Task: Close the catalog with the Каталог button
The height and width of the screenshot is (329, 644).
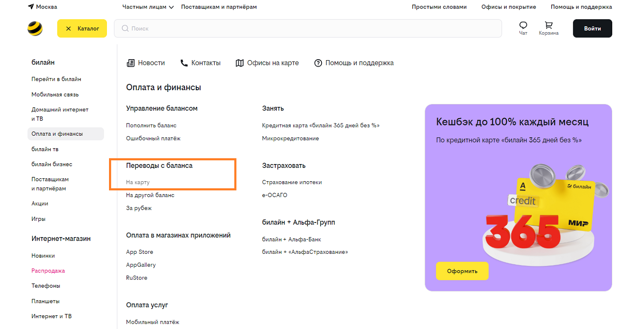Action: click(x=82, y=28)
